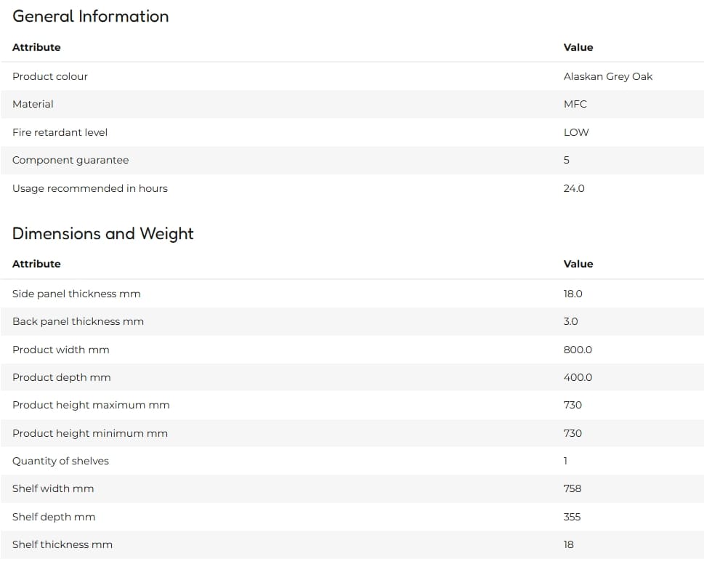
Task: Select the Product colour row label
Action: [50, 76]
